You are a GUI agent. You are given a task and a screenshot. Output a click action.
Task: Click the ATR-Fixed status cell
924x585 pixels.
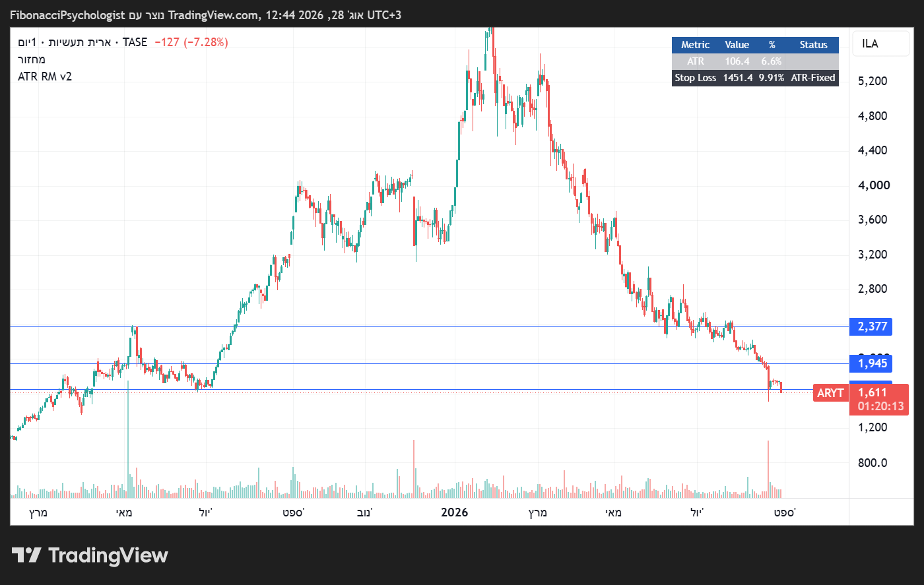coord(813,78)
